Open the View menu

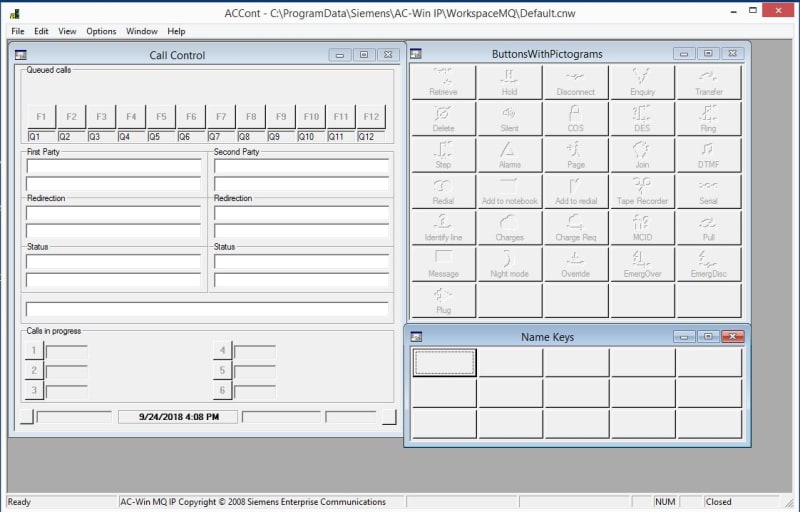[x=67, y=31]
